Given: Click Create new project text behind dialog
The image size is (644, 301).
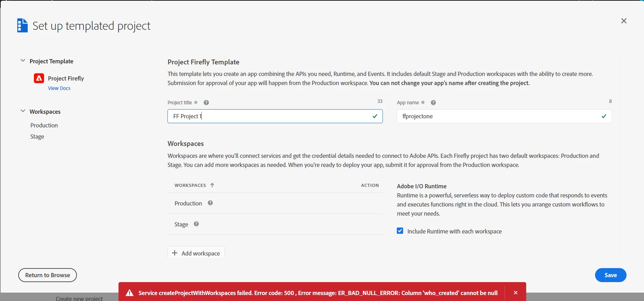Looking at the screenshot, I should [79, 298].
